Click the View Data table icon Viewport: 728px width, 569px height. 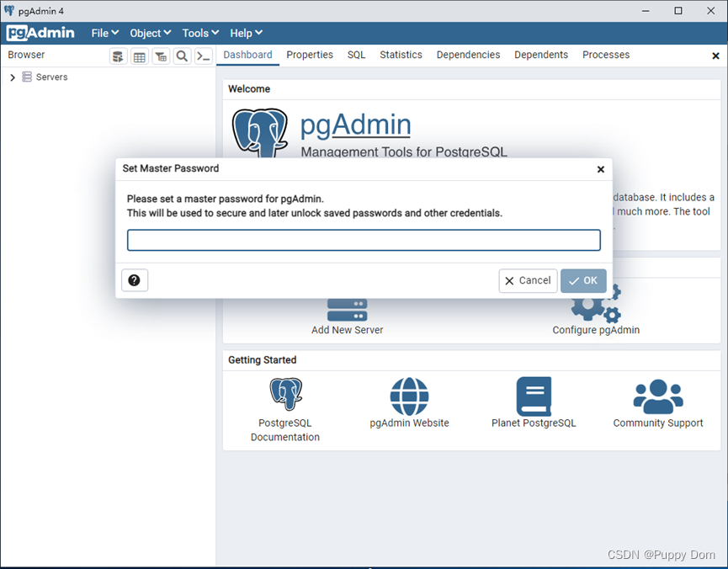coord(140,56)
